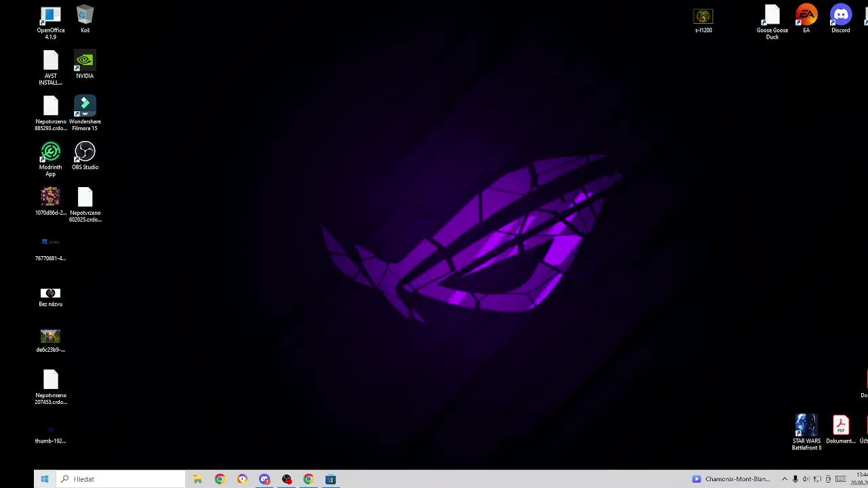Open Microsoft Store from the taskbar
The width and height of the screenshot is (868, 488).
[x=330, y=479]
